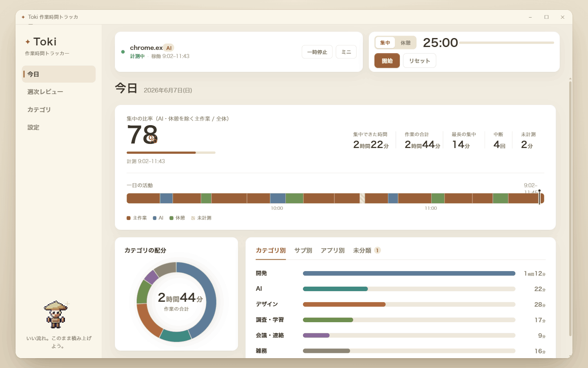Maximize the Toki window
Screen dimensions: 588x368
pyautogui.click(x=546, y=17)
